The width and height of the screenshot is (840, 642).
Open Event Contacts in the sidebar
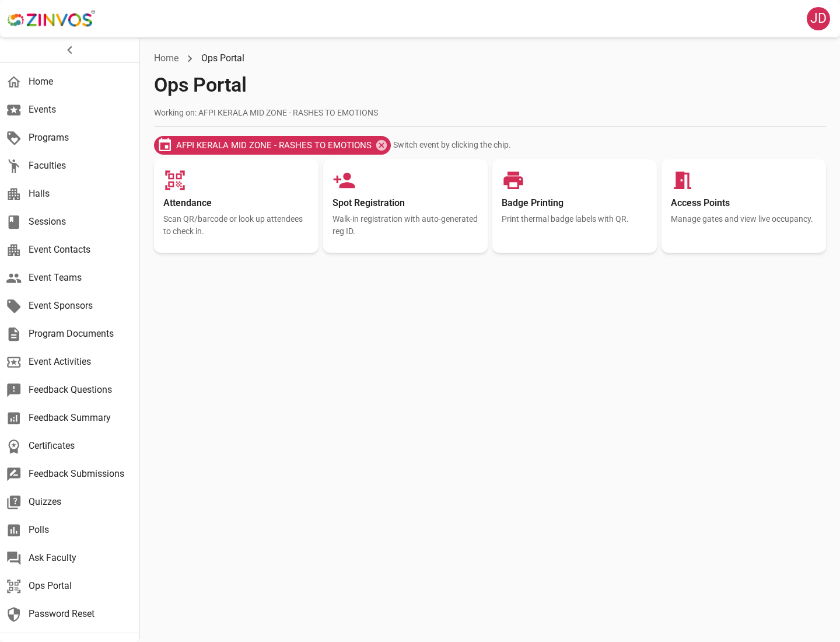click(70, 250)
